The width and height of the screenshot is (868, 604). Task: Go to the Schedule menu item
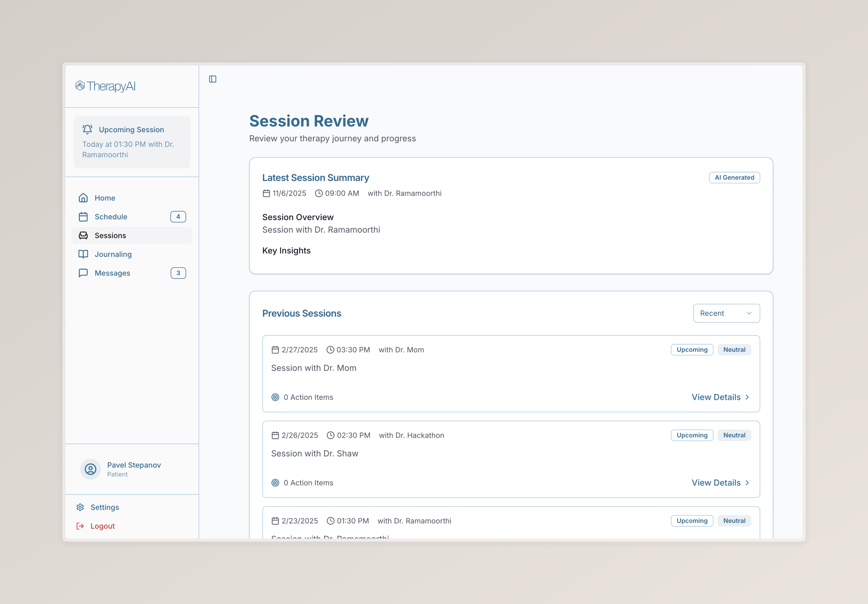[111, 217]
